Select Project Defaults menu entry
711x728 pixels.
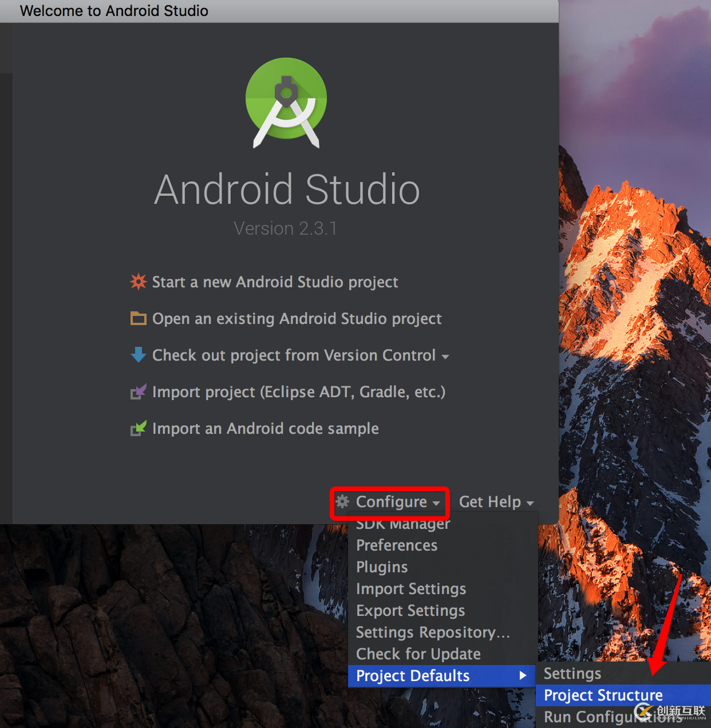[441, 676]
